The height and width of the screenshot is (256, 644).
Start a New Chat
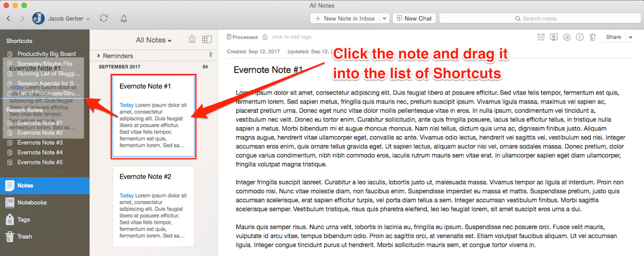click(414, 18)
